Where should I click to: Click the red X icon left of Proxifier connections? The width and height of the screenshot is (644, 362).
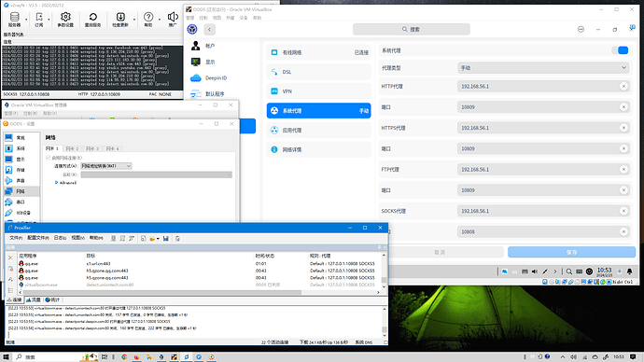point(10,258)
